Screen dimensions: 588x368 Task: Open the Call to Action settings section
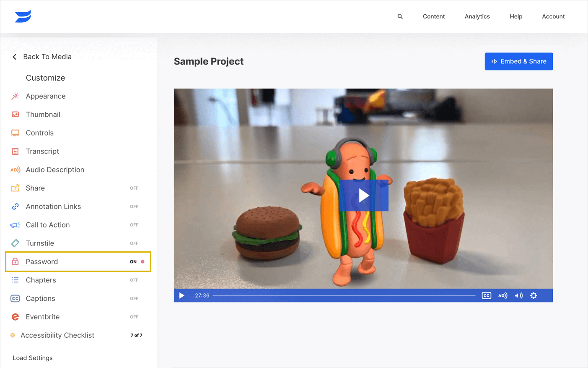(x=48, y=225)
